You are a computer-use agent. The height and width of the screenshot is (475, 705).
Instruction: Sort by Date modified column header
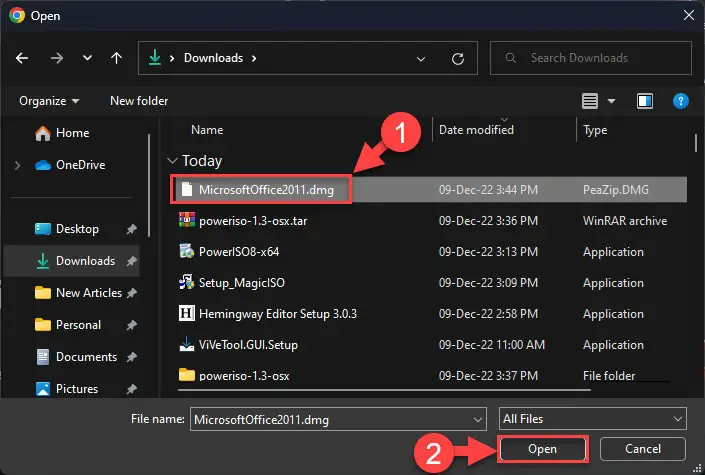(x=476, y=130)
